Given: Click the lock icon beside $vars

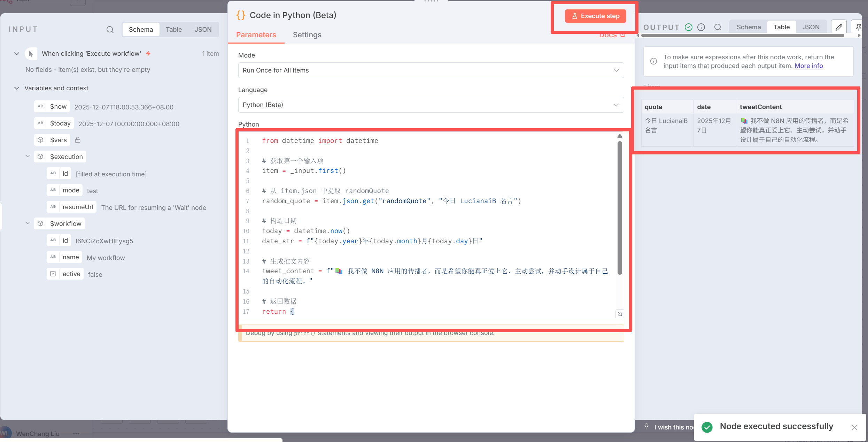Looking at the screenshot, I should tap(78, 140).
